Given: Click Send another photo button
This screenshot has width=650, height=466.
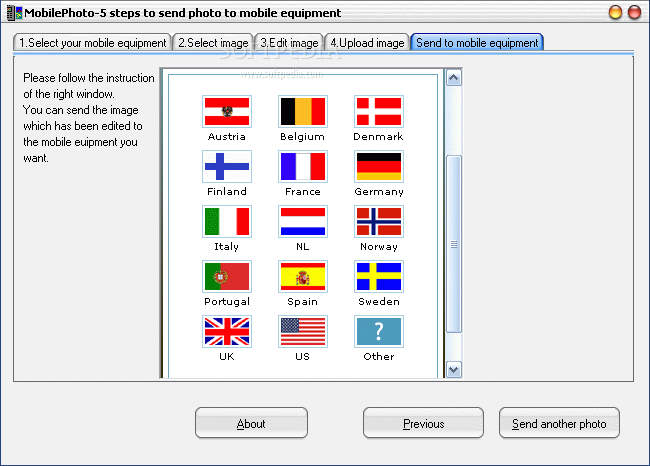Looking at the screenshot, I should click(x=559, y=423).
